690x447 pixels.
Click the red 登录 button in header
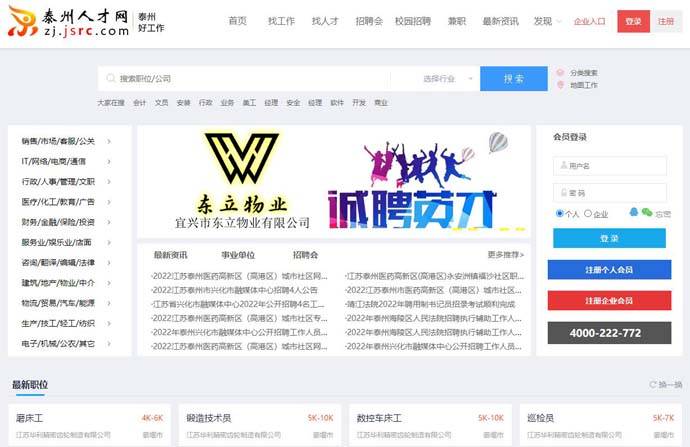coord(634,21)
